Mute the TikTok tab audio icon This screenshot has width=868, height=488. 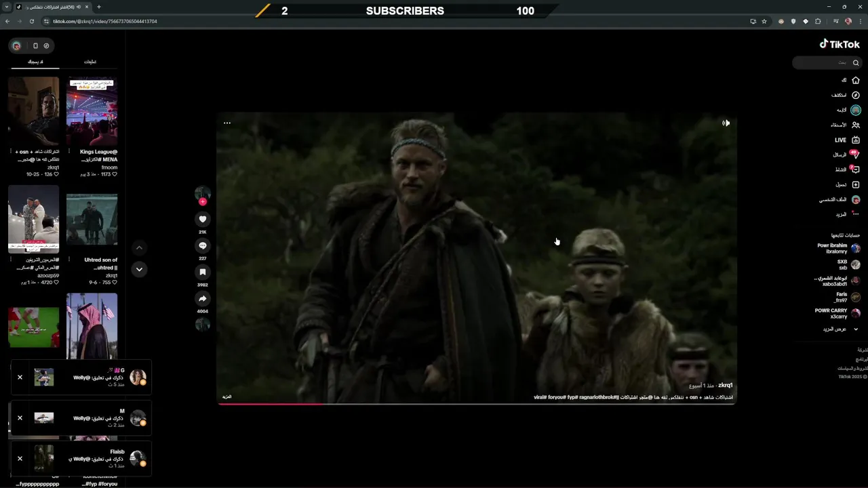(x=79, y=7)
